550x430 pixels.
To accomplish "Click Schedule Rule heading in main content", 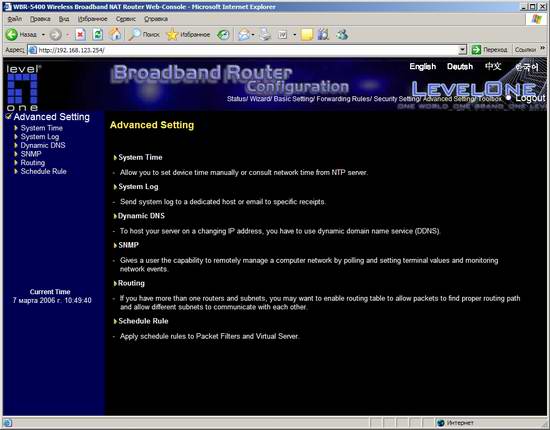I will 143,321.
